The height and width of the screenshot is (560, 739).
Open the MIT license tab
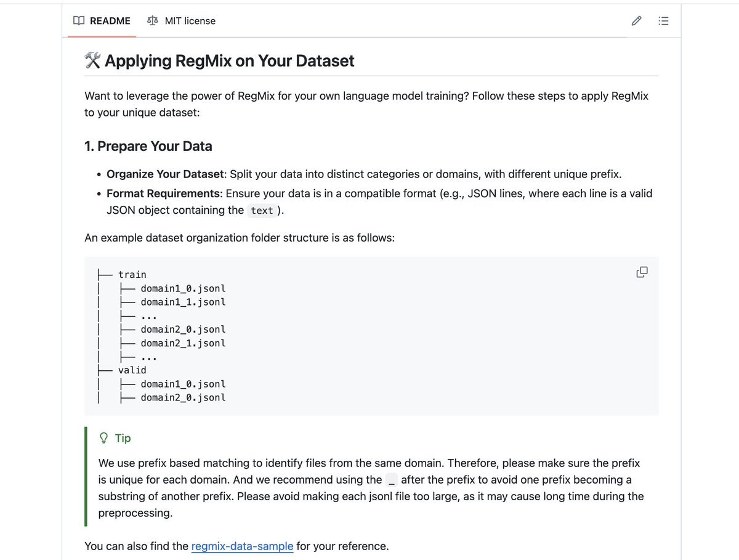(x=182, y=21)
